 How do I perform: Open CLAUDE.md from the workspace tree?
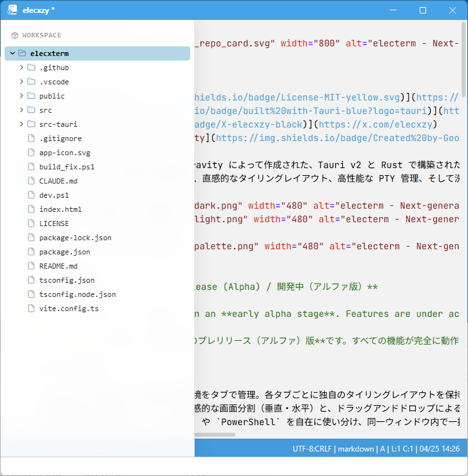click(x=59, y=181)
